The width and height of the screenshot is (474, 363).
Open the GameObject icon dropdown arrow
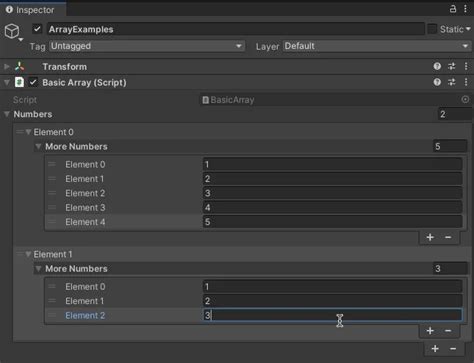pyautogui.click(x=21, y=40)
